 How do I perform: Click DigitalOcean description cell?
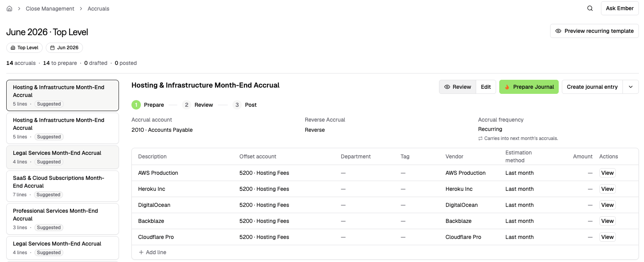[154, 205]
